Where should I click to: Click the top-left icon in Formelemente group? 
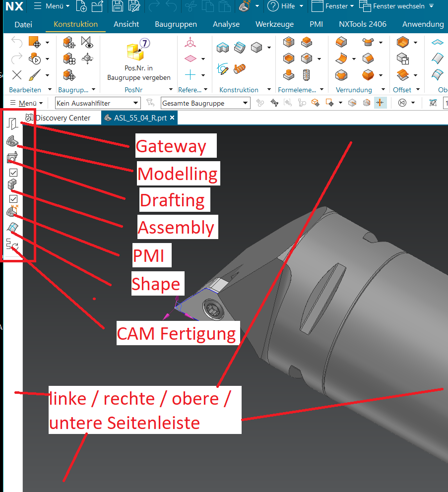point(289,42)
